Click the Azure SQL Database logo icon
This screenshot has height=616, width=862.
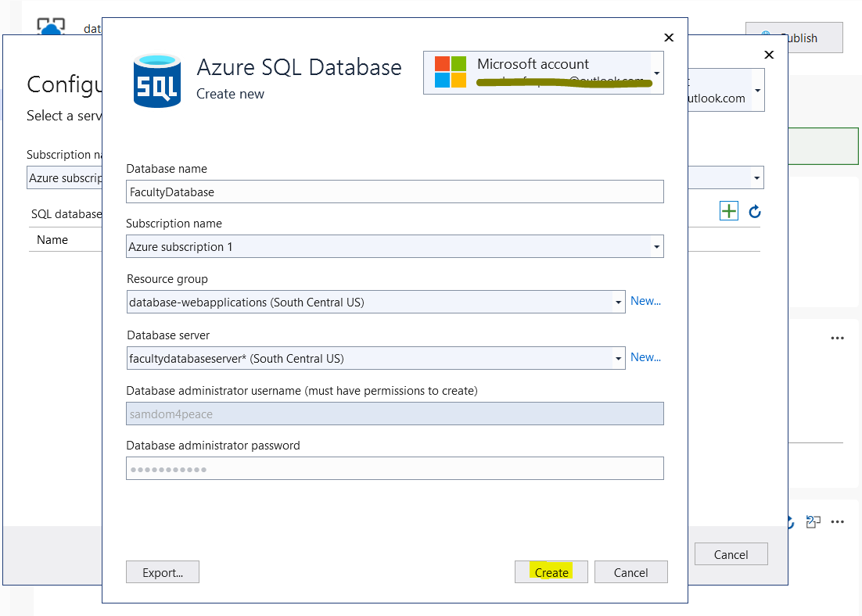(x=157, y=81)
